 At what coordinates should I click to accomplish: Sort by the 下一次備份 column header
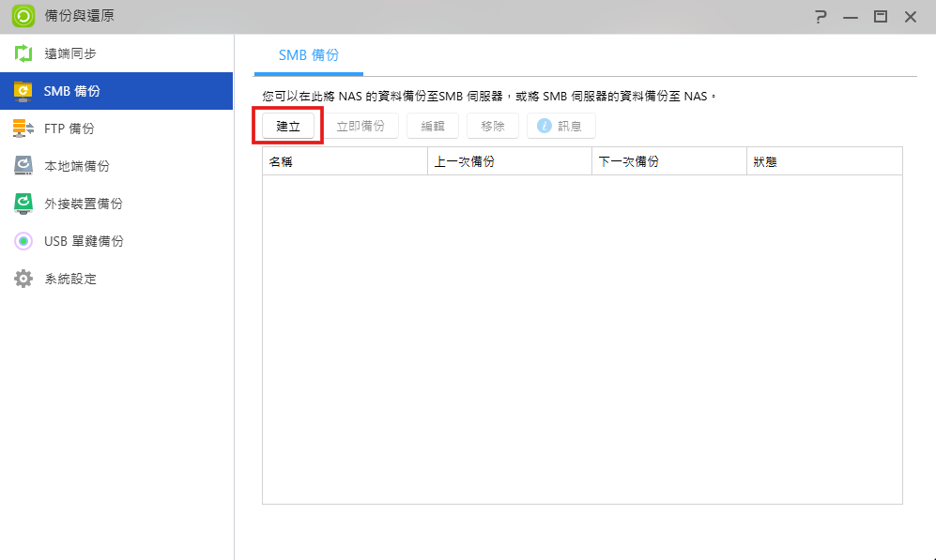(x=669, y=161)
